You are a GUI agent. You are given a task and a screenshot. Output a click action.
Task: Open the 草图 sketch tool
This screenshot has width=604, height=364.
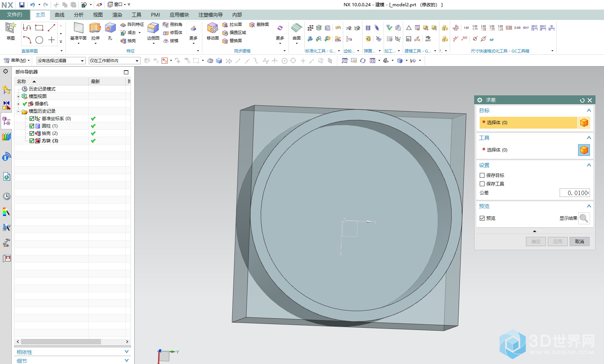point(11,31)
